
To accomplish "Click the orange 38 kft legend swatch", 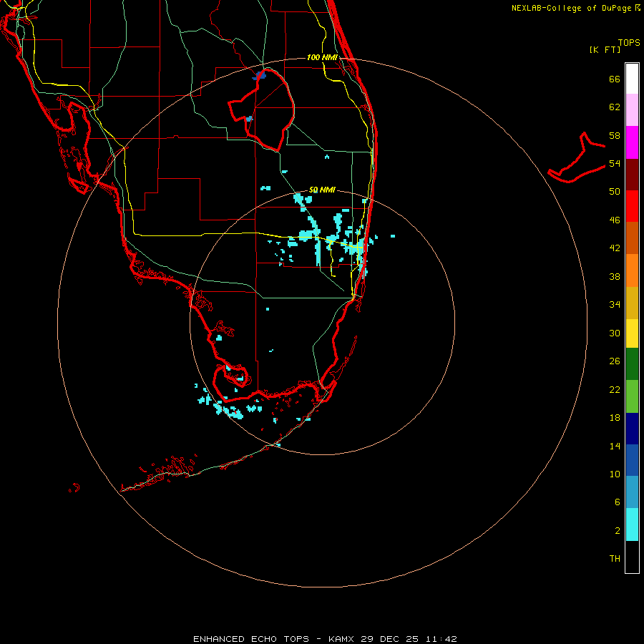I will (632, 270).
